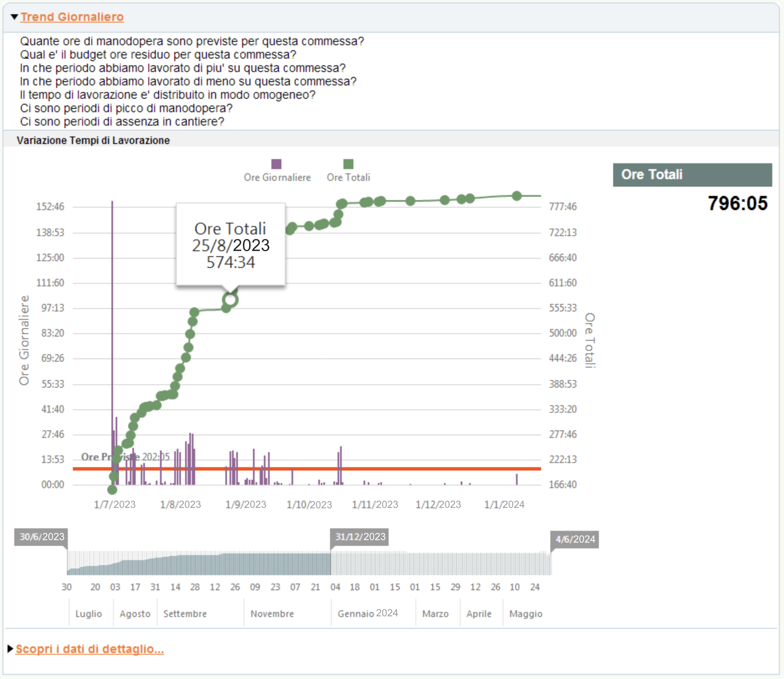The height and width of the screenshot is (679, 784).
Task: Click the 777:46 right axis value
Action: (563, 206)
